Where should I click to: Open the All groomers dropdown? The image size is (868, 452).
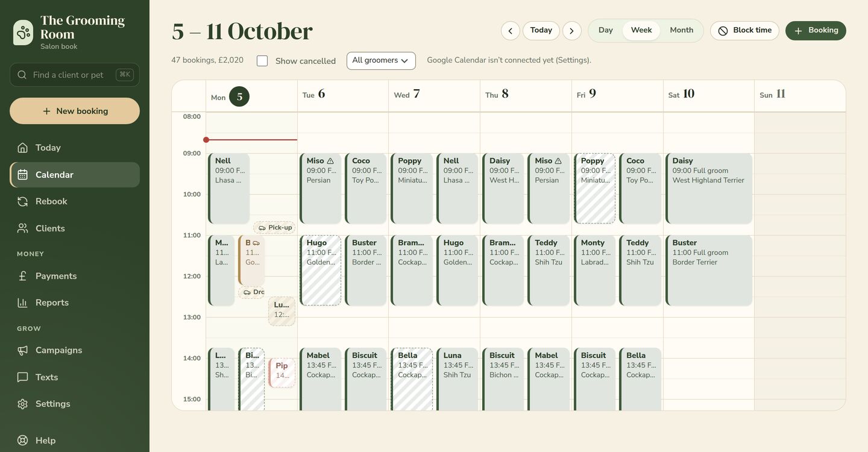pyautogui.click(x=381, y=61)
